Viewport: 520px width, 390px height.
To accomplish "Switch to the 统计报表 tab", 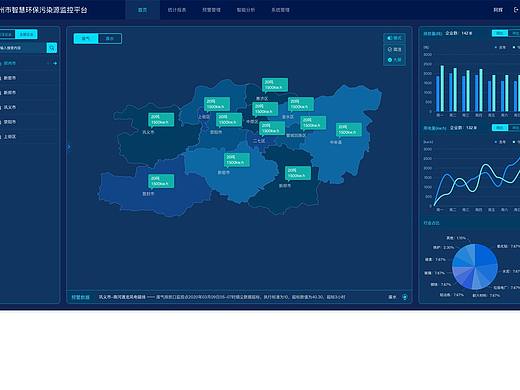I will coord(177,10).
